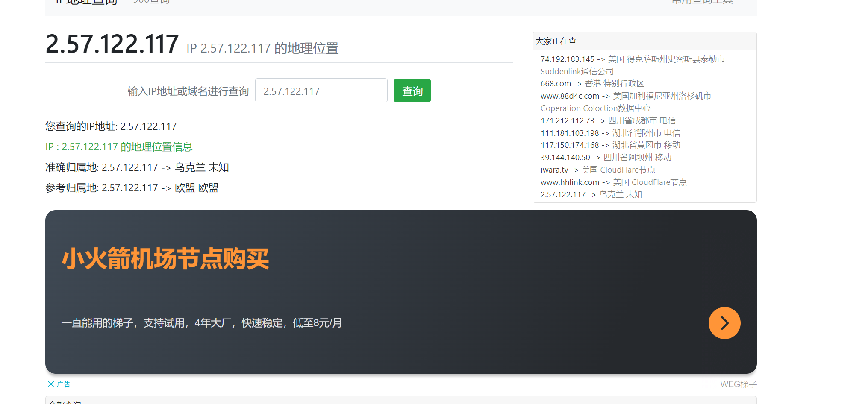Screen dimensions: 868x404
Task: Close the ad with the blue X icon
Action: 51,384
